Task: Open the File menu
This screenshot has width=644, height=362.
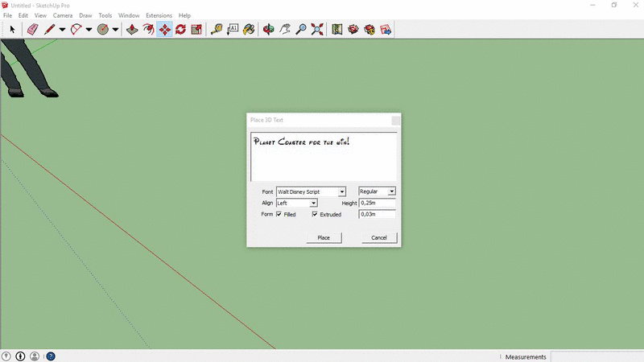Action: point(8,15)
